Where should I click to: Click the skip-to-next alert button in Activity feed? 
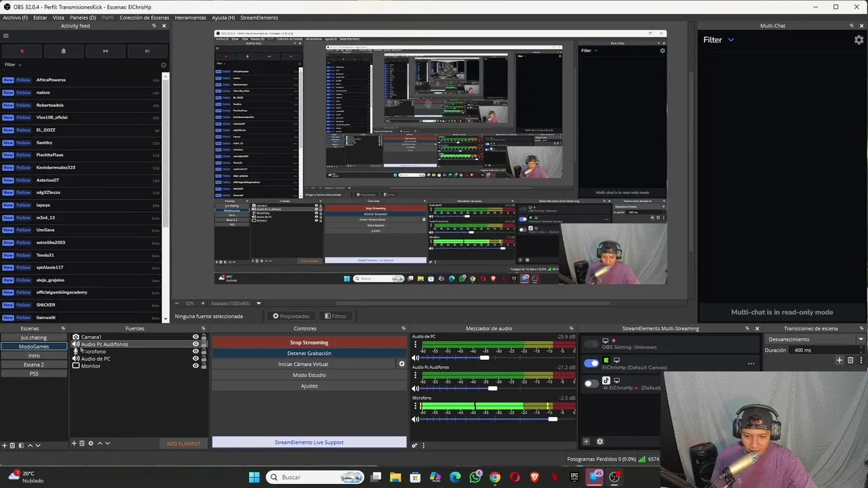[146, 51]
